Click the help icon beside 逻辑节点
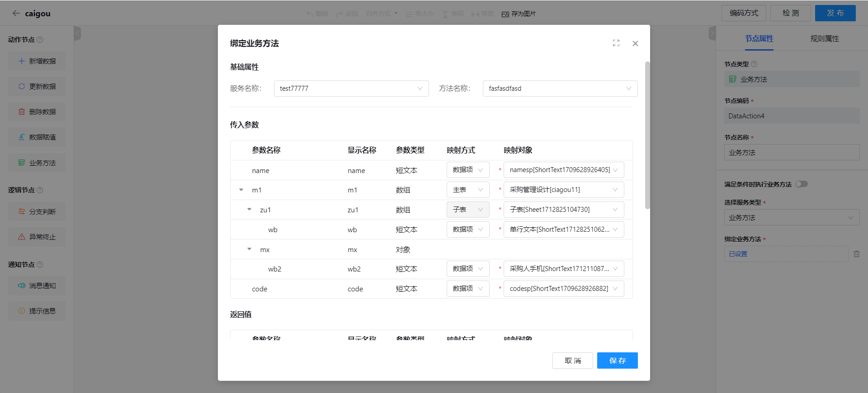This screenshot has height=393, width=868. [40, 190]
